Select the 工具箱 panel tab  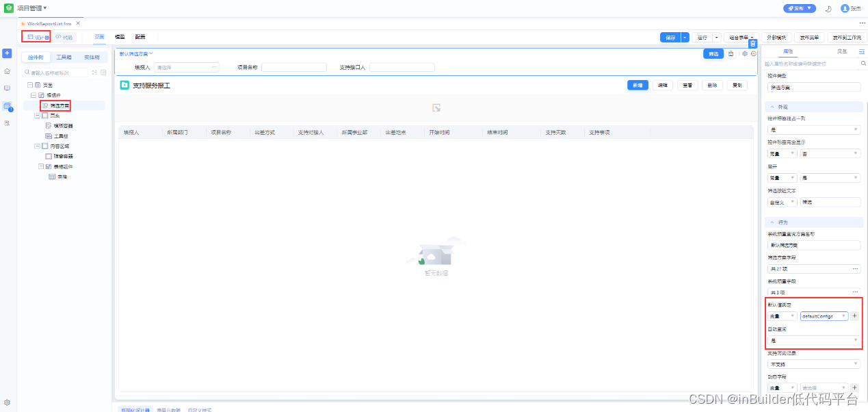[x=64, y=57]
